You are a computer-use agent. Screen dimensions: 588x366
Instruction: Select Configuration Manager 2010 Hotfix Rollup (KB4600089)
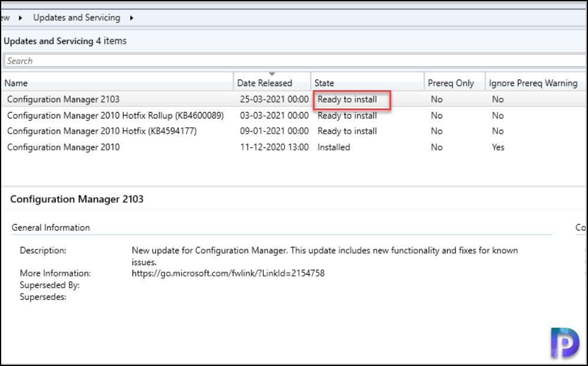[115, 116]
